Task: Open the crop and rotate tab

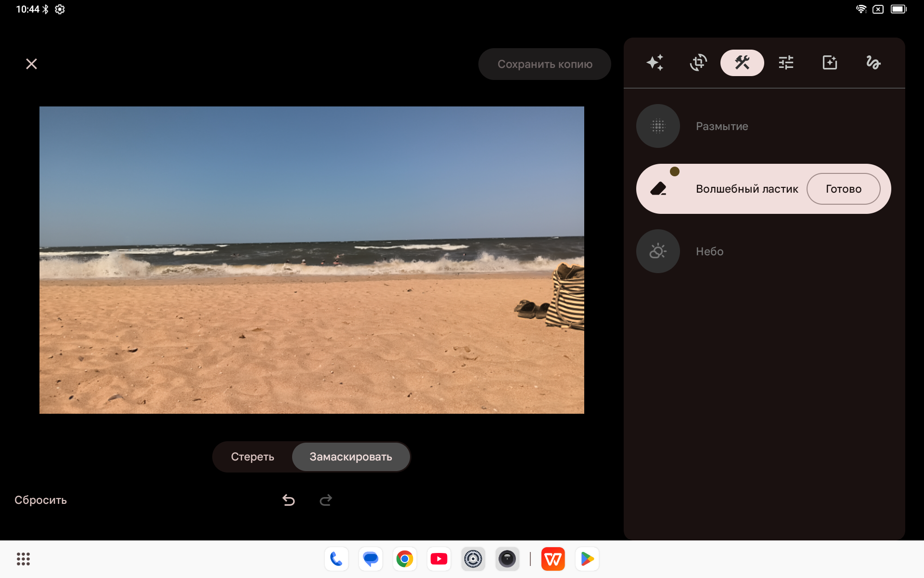Action: click(x=698, y=63)
